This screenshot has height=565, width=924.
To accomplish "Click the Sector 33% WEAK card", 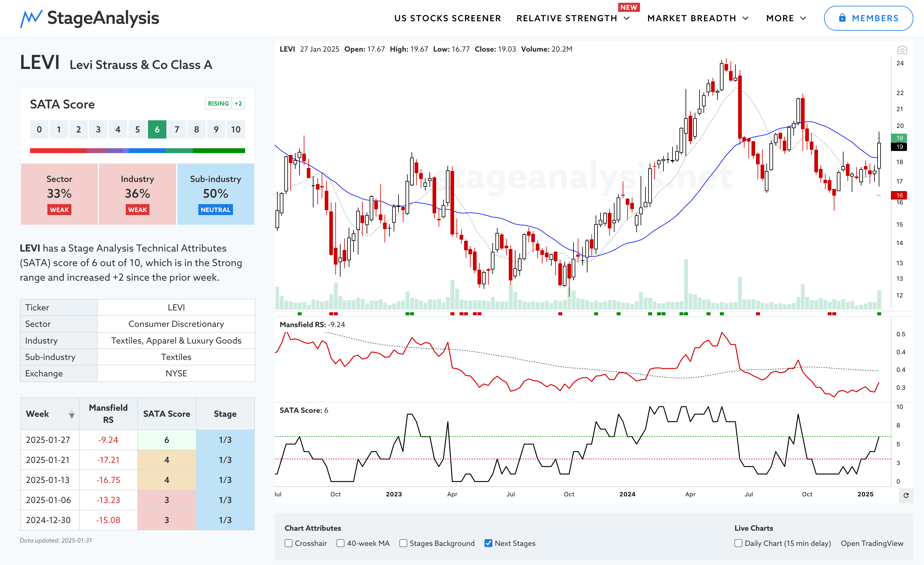I will (x=59, y=194).
